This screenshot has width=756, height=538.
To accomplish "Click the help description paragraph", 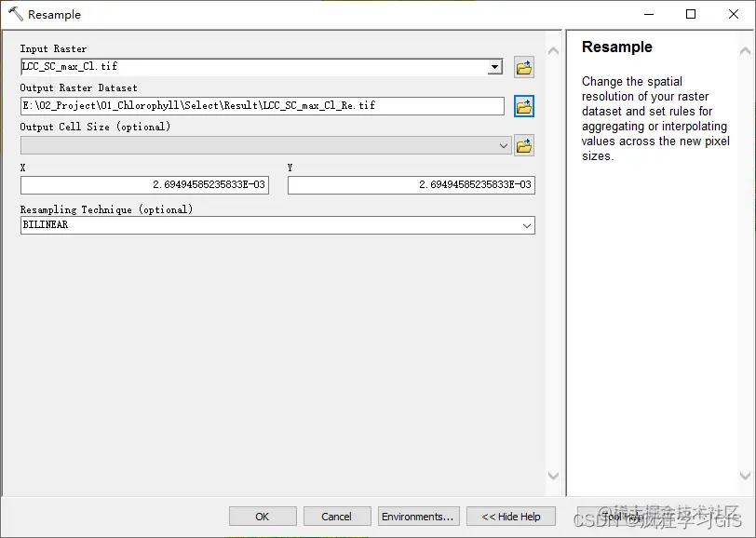I will (655, 118).
